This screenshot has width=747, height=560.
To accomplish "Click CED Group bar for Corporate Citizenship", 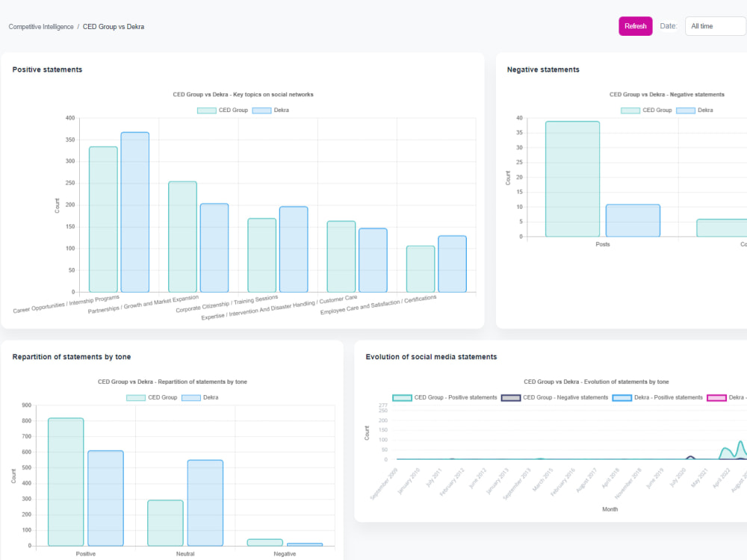I will pyautogui.click(x=262, y=255).
